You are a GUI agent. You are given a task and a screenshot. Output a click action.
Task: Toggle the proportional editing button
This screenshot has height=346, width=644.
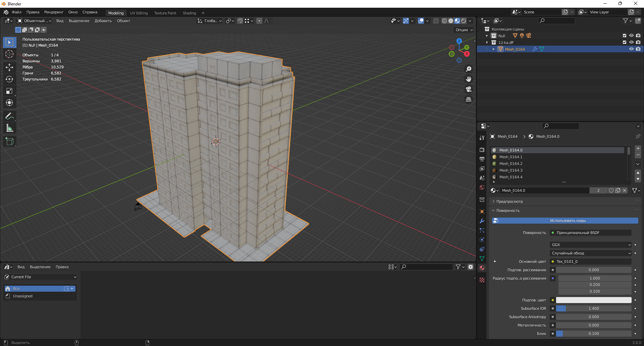259,21
